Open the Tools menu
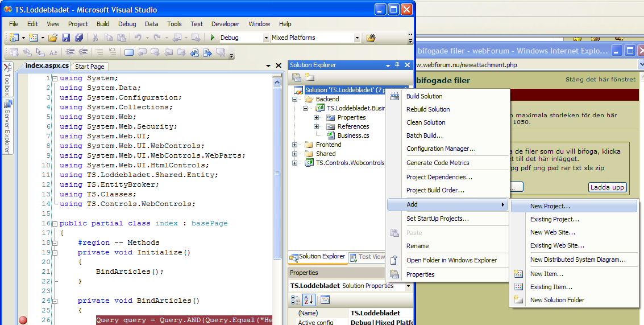This screenshot has width=644, height=325. tap(174, 24)
